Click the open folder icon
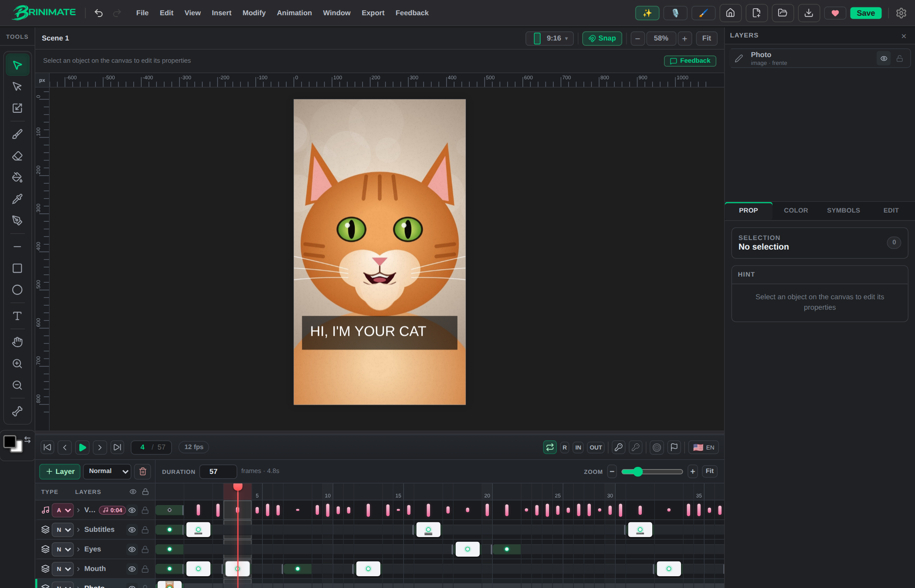The height and width of the screenshot is (588, 915). pos(783,13)
